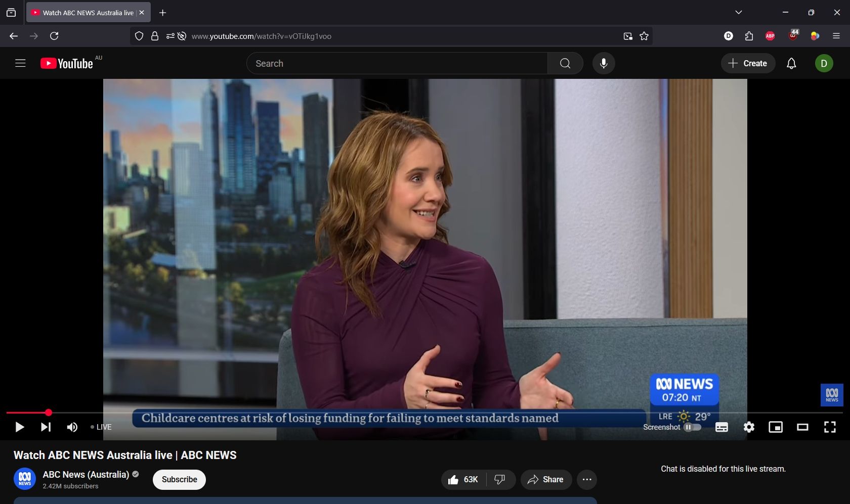Open video settings gear
The image size is (850, 504).
(x=749, y=427)
